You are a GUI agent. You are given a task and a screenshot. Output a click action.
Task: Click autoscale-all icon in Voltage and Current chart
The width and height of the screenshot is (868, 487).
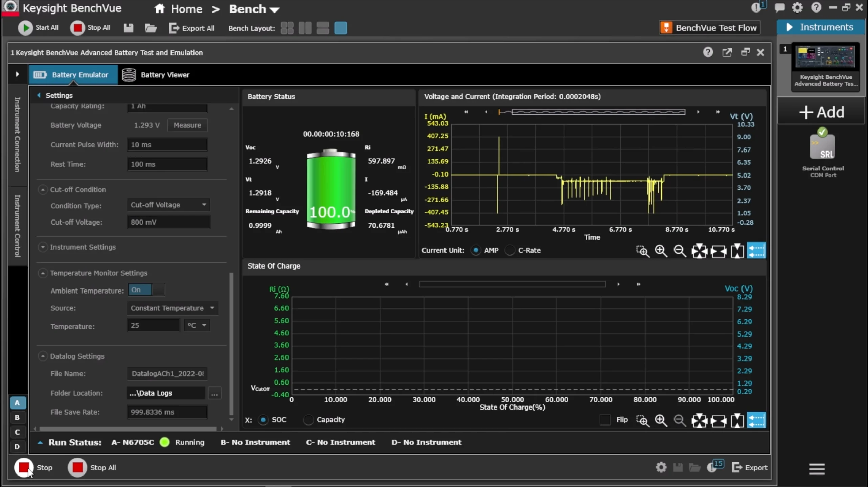tap(699, 251)
